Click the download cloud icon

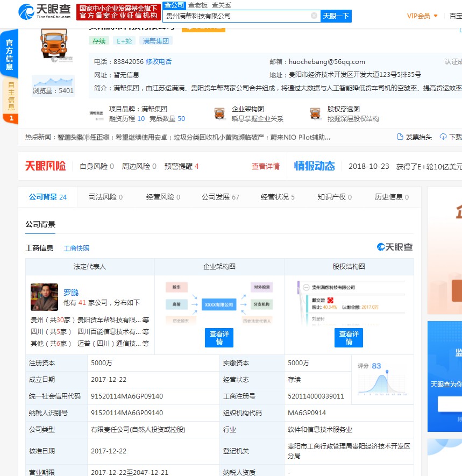[x=443, y=137]
